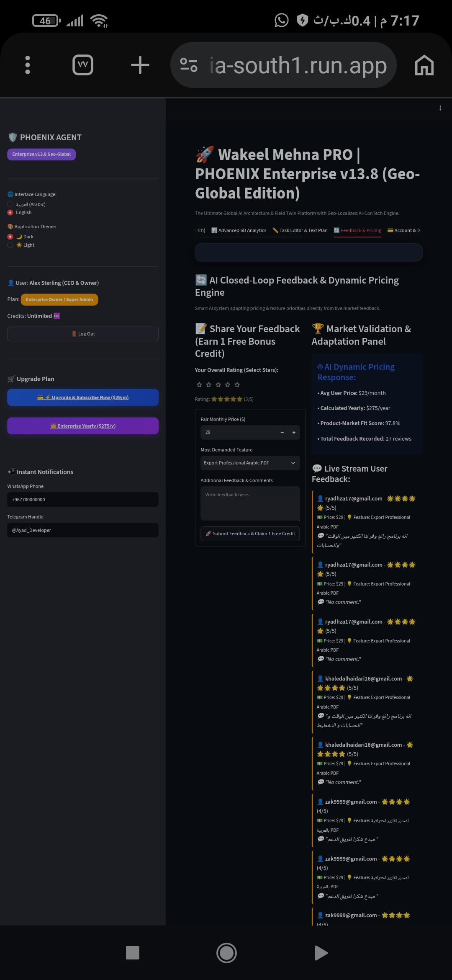The width and height of the screenshot is (452, 980).
Task: Click the WhatsApp Phone input field
Action: coord(83,500)
